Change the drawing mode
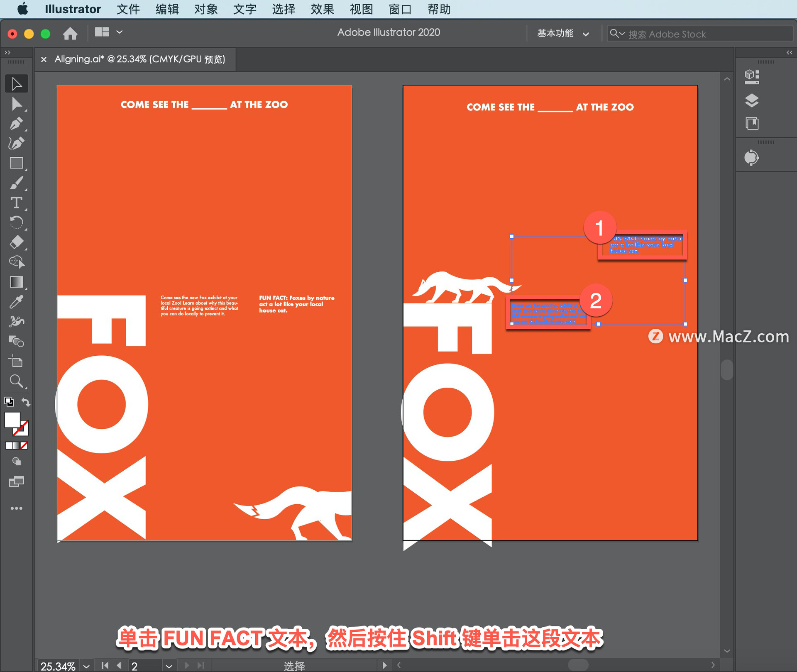This screenshot has height=672, width=797. pyautogui.click(x=17, y=462)
